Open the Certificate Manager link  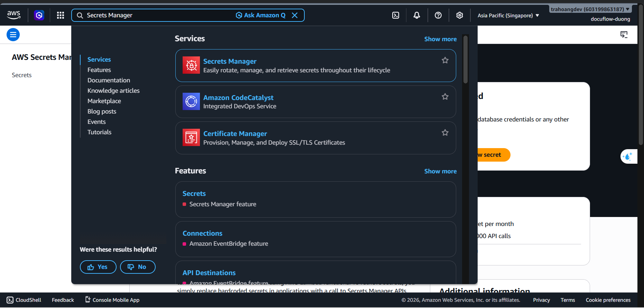click(235, 134)
